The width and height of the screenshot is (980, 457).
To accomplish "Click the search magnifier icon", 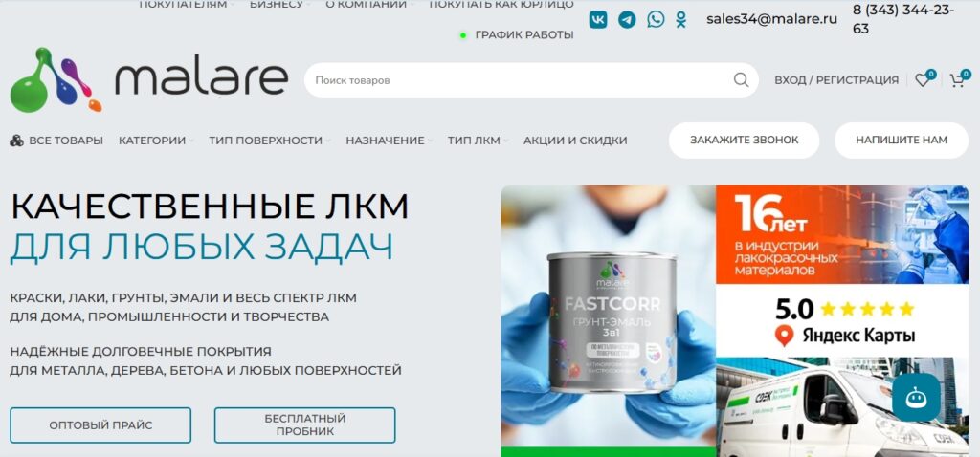I will [741, 80].
